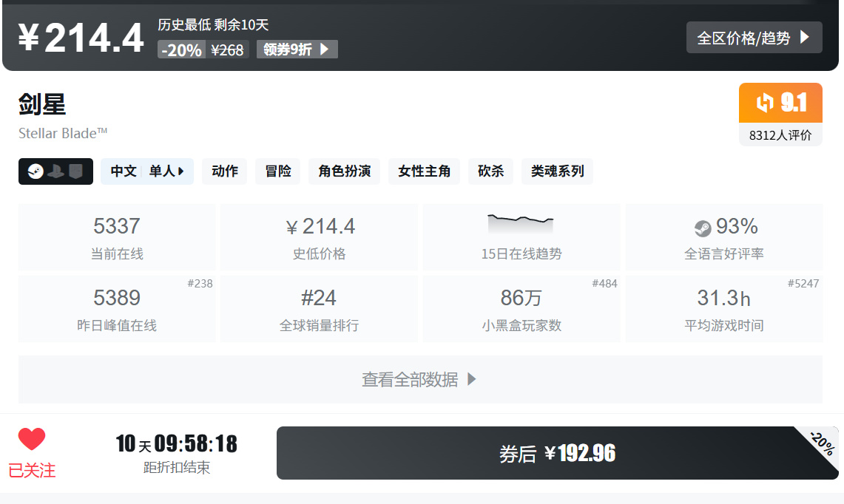Click the 31.3h 平均游戏时间 card

point(724,309)
